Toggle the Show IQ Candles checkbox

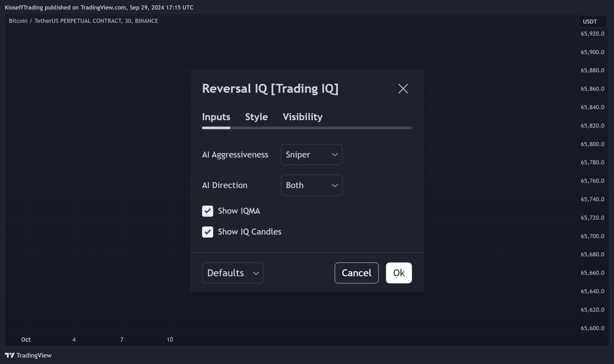(208, 232)
